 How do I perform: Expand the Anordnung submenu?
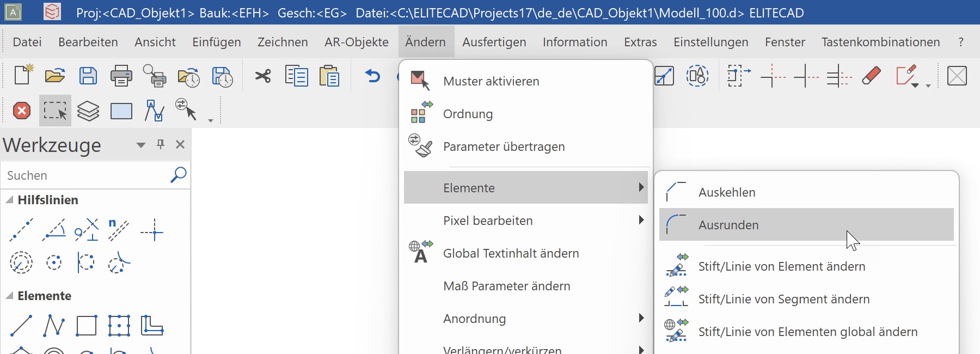tap(526, 318)
